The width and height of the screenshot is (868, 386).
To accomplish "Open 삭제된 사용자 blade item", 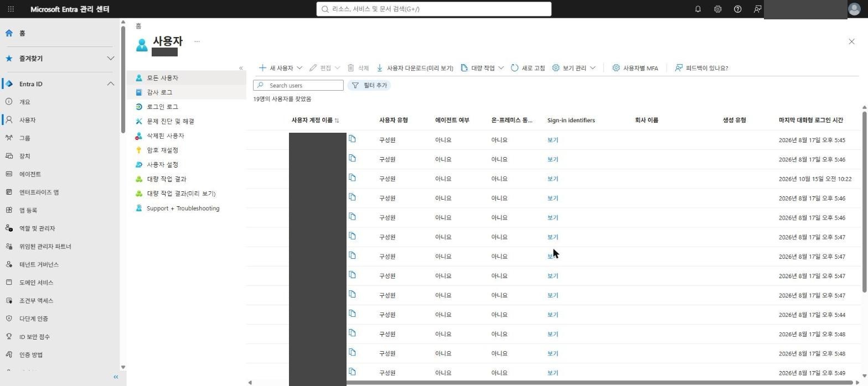I will [187, 135].
